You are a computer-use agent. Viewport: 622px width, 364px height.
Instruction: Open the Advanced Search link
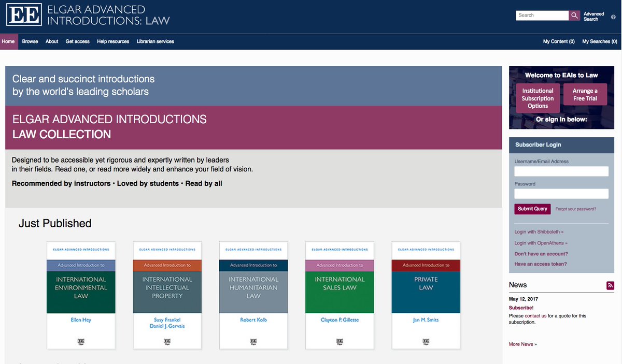[x=593, y=17]
